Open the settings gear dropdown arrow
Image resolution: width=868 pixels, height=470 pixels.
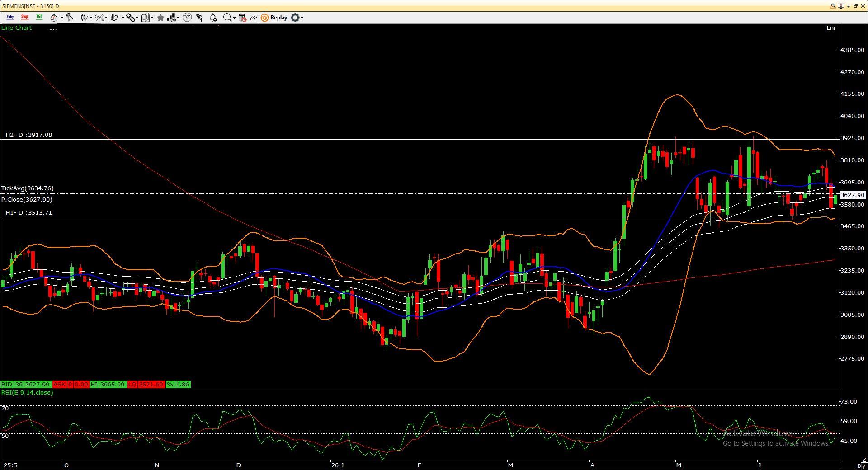(302, 18)
